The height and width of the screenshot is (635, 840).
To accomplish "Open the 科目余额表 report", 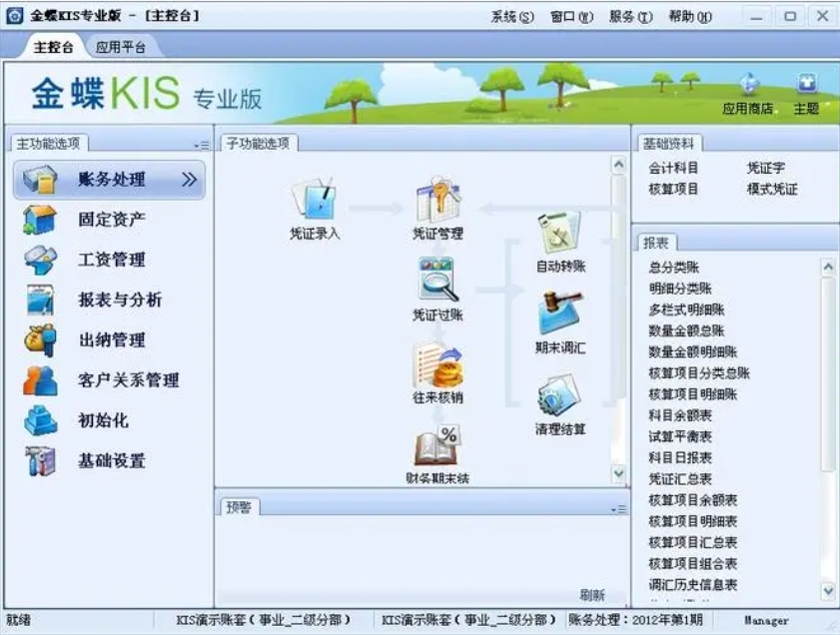I will [x=680, y=415].
